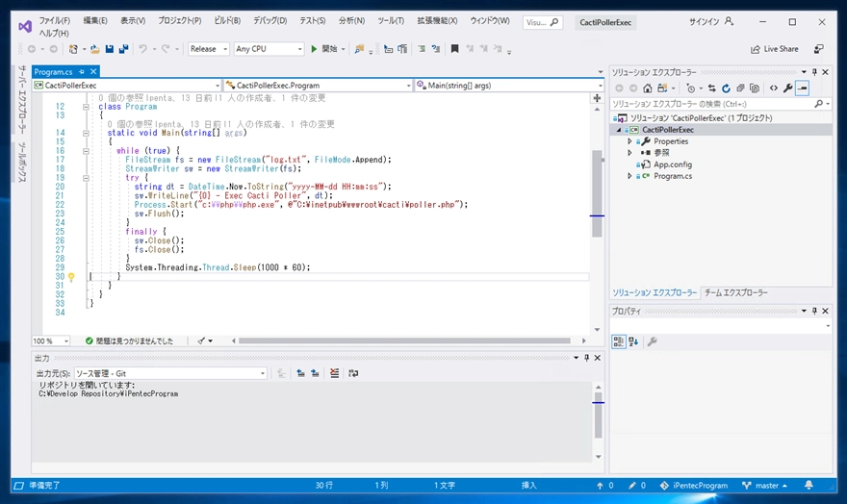The height and width of the screenshot is (504, 847).
Task: Click the green Start (開始) play button
Action: [x=324, y=49]
